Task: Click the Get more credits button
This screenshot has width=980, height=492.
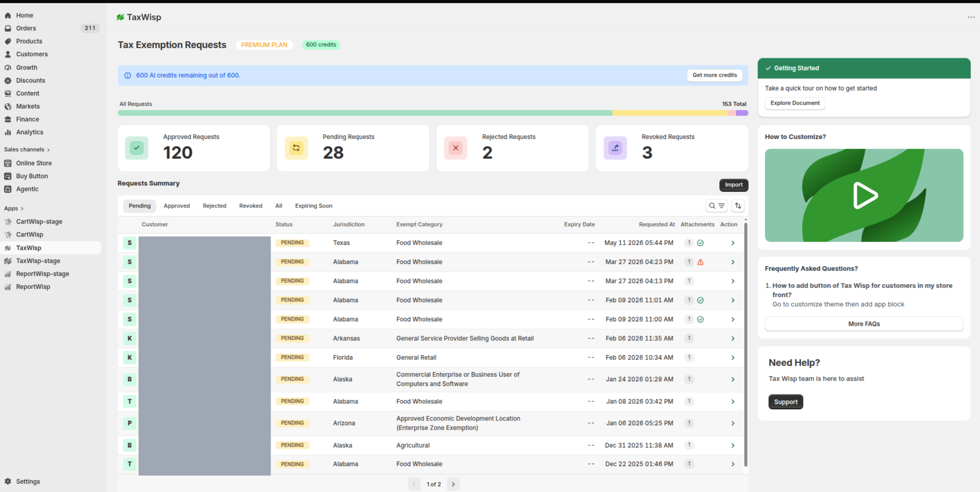Action: coord(715,75)
